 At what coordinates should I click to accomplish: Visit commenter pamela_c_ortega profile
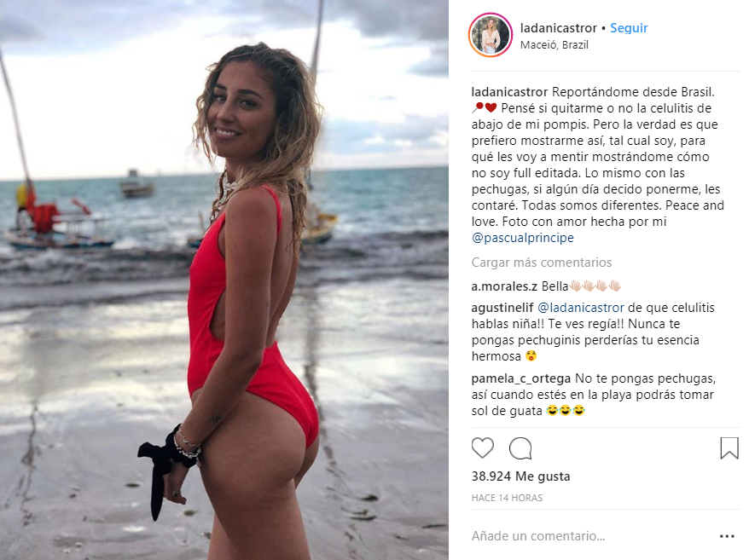tap(521, 378)
